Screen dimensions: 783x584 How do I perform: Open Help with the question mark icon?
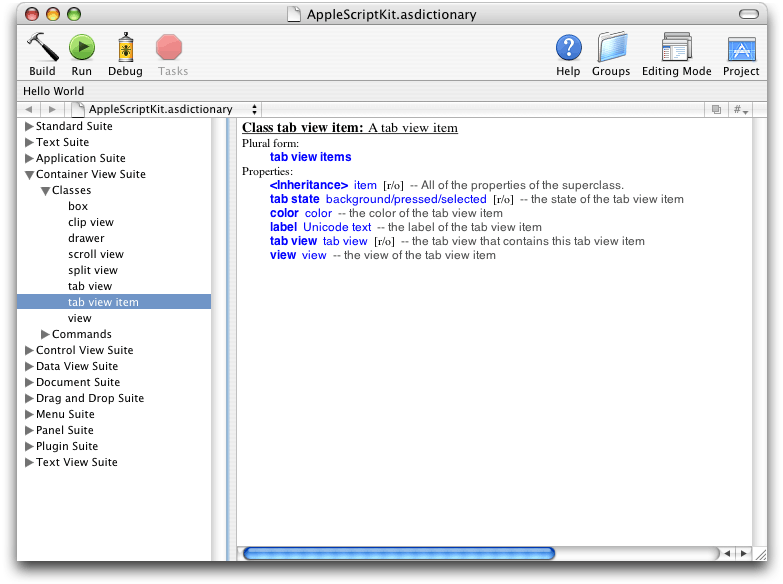tap(568, 47)
